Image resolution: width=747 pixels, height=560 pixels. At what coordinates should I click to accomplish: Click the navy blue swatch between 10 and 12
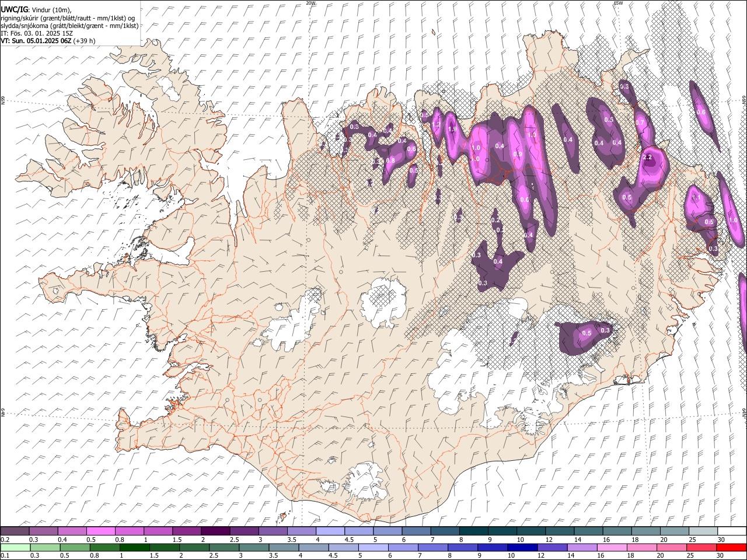522,547
